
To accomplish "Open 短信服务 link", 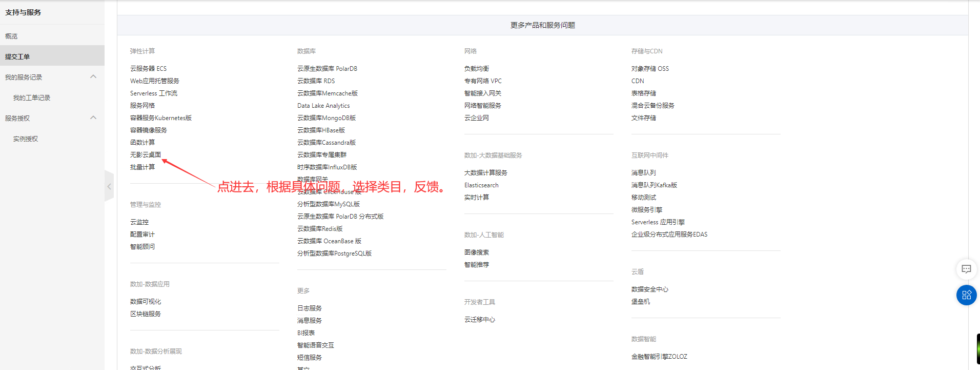I will pyautogui.click(x=310, y=357).
